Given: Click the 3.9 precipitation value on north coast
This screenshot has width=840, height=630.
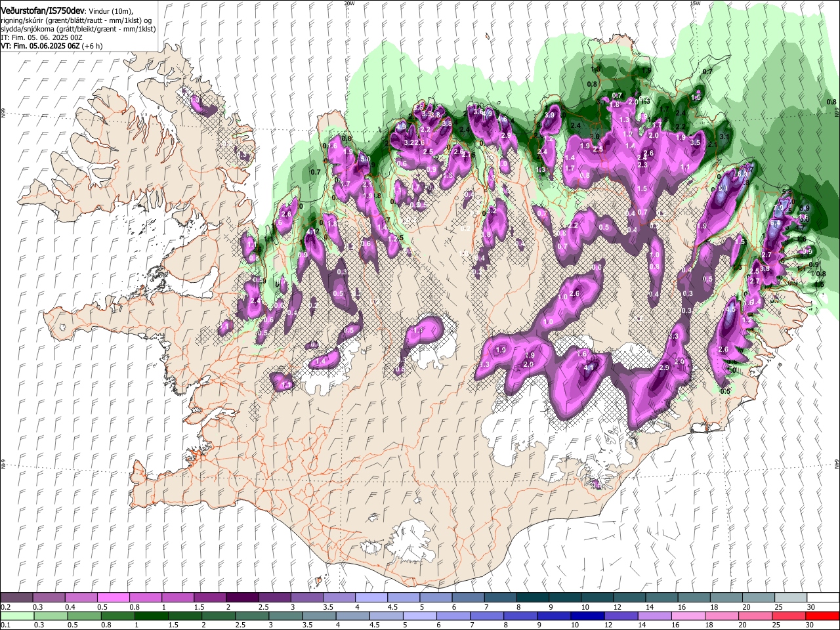Looking at the screenshot, I should click(550, 115).
